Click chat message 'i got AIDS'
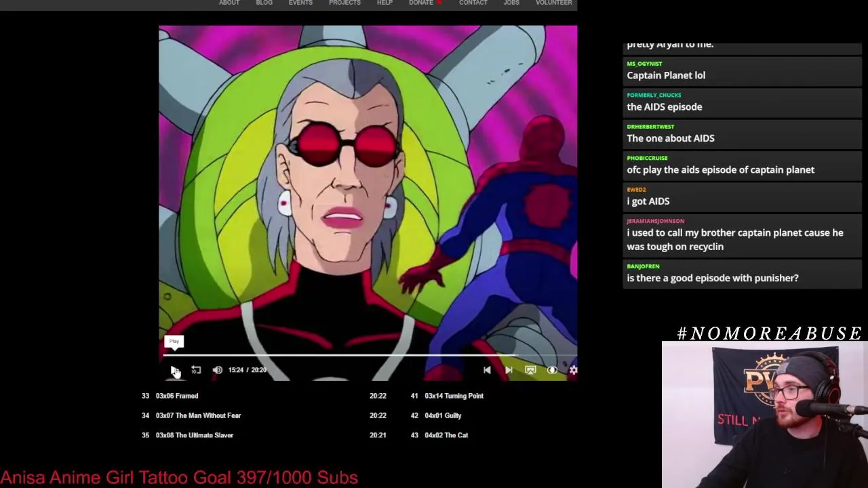Image resolution: width=868 pixels, height=488 pixels. coord(648,201)
